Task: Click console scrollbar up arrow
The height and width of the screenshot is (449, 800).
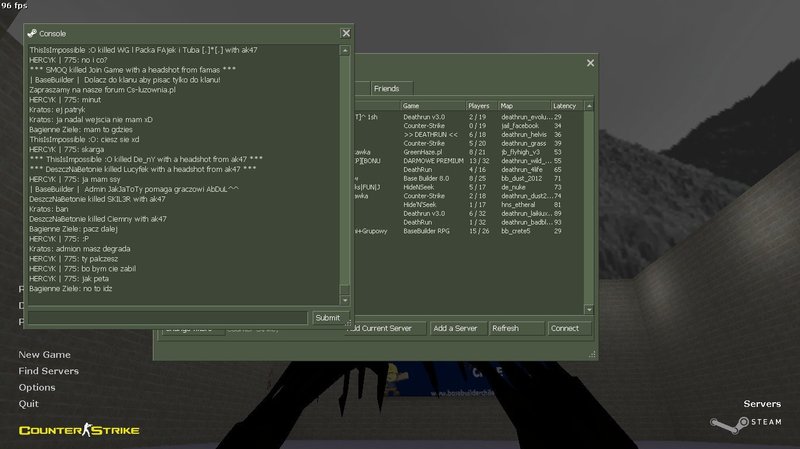Action: (x=346, y=49)
